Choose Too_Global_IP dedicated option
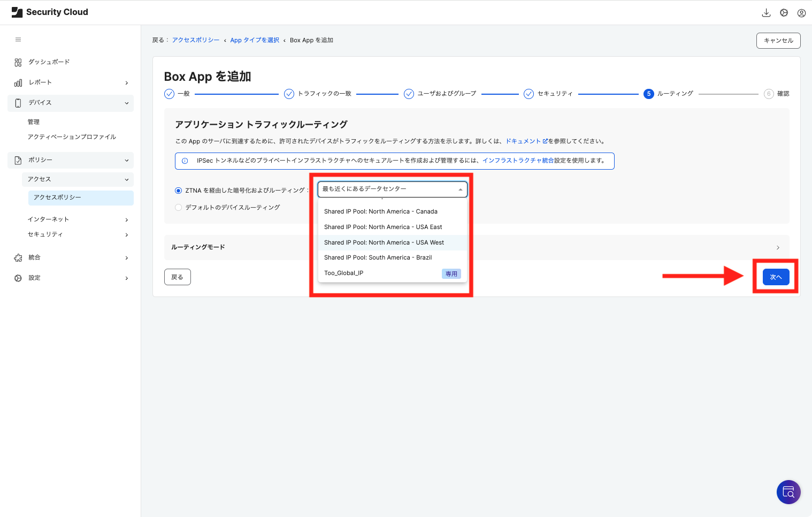 tap(393, 273)
